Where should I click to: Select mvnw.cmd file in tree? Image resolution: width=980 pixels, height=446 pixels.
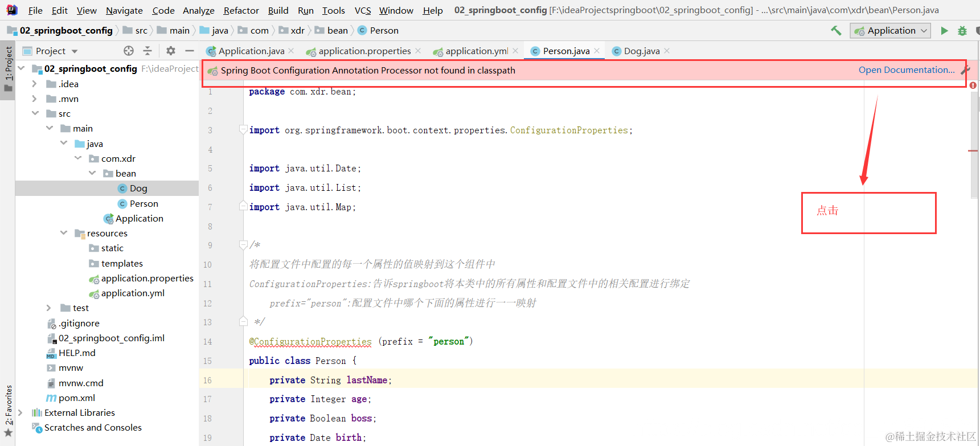pyautogui.click(x=75, y=383)
